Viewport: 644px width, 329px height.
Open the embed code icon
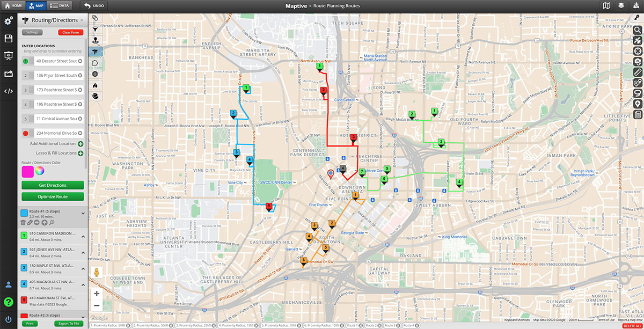8,91
